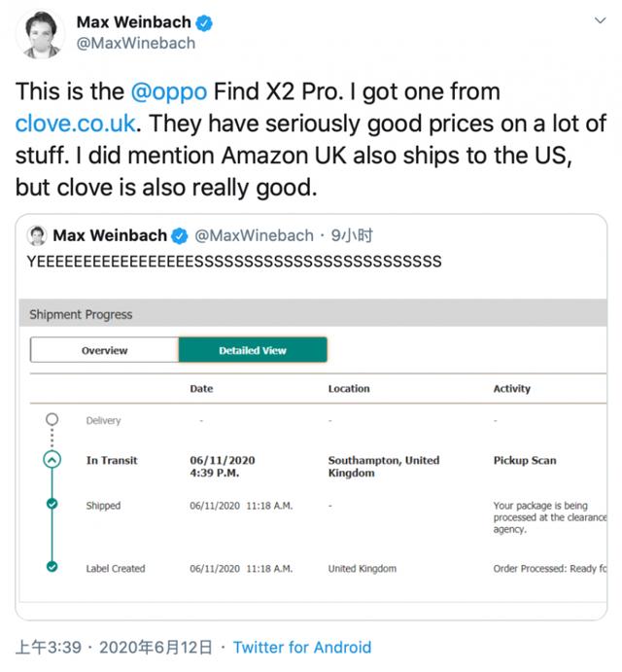Click the empty Delivery status circle
Screen dimensions: 622x672
52,420
